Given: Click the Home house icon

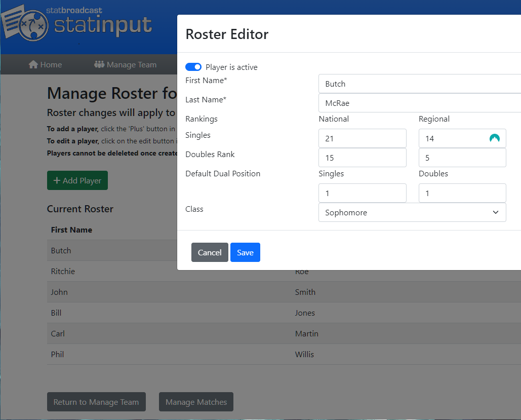Looking at the screenshot, I should click(x=33, y=64).
